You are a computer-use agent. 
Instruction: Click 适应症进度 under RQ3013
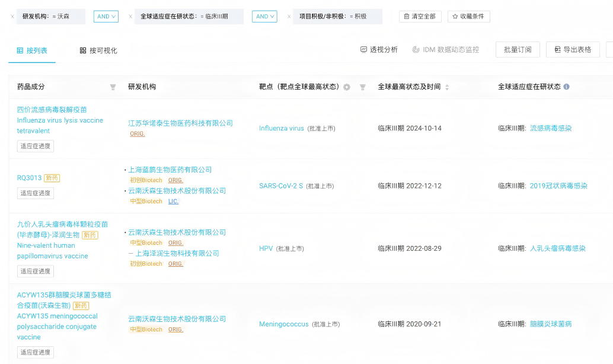point(35,193)
